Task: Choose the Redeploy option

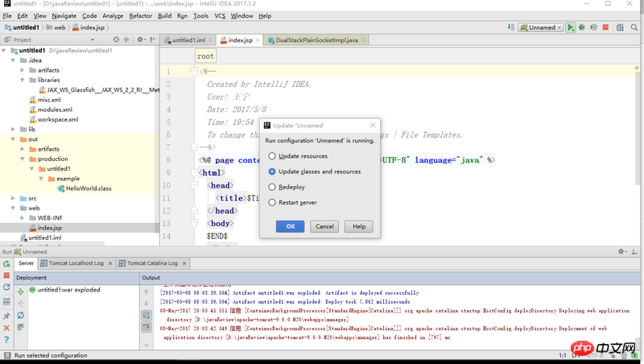Action: 287,187
